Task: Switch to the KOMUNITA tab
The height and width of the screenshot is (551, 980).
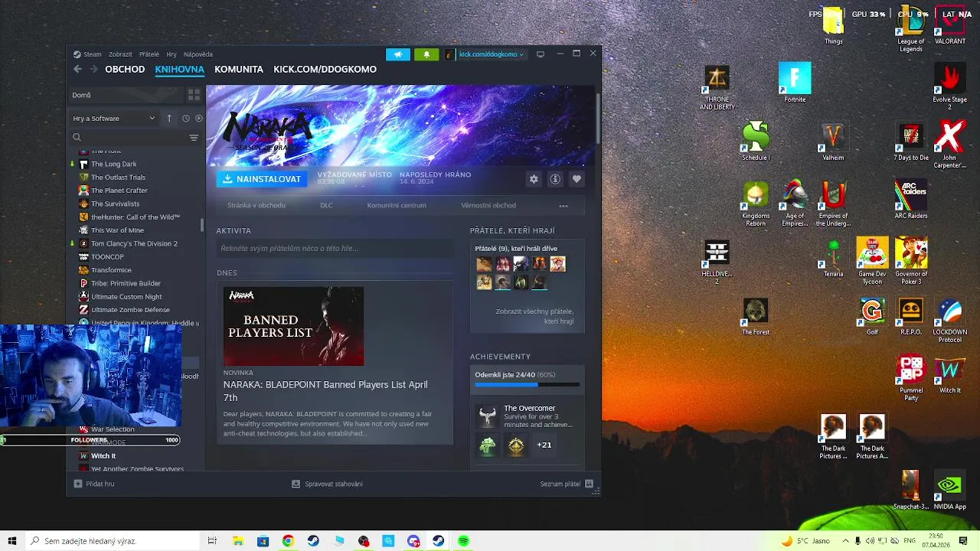Action: point(239,69)
